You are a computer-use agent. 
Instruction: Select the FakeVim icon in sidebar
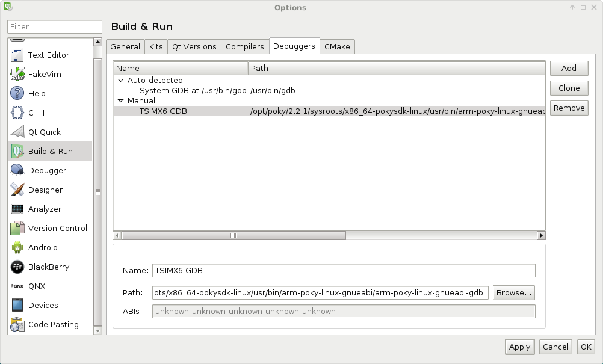[17, 74]
